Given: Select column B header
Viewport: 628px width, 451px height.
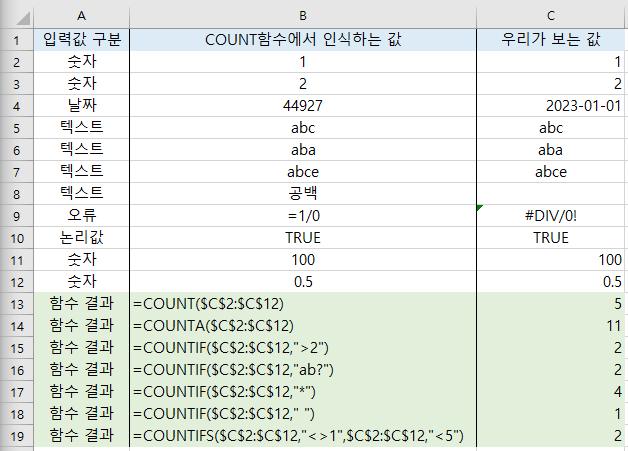Looking at the screenshot, I should 303,16.
